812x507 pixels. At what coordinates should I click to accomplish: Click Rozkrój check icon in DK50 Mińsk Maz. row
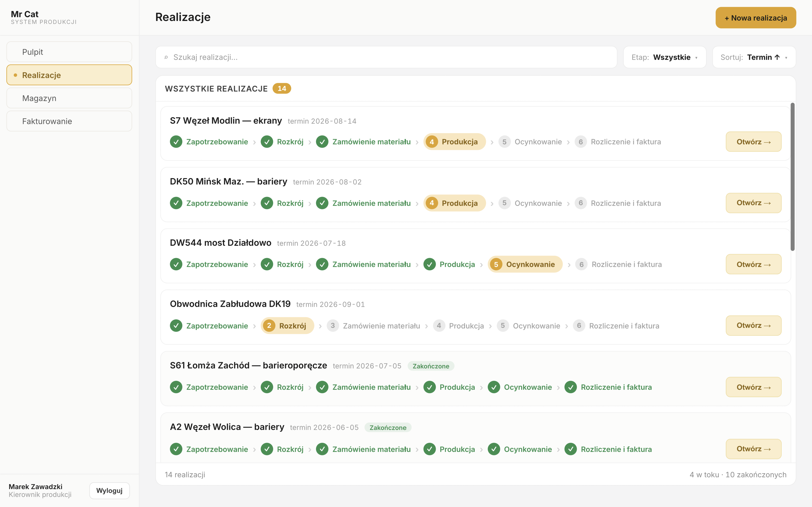pos(267,203)
